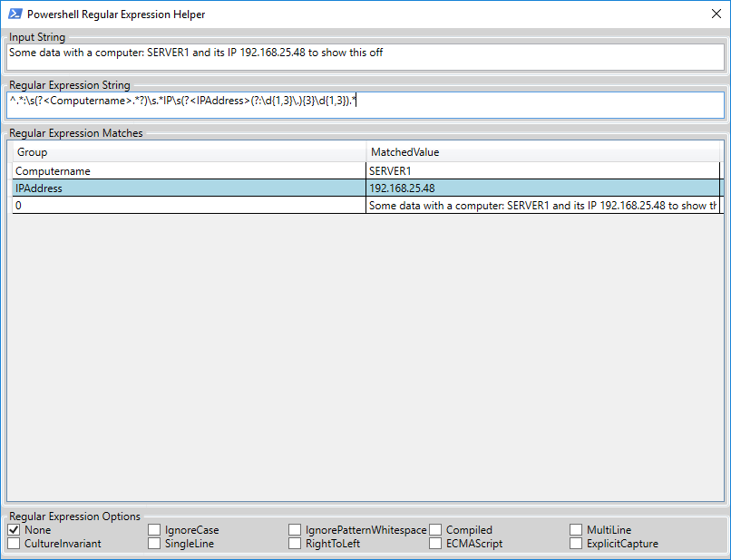The height and width of the screenshot is (560, 731).
Task: Toggle the ExplicitCapture checkbox
Action: 578,544
